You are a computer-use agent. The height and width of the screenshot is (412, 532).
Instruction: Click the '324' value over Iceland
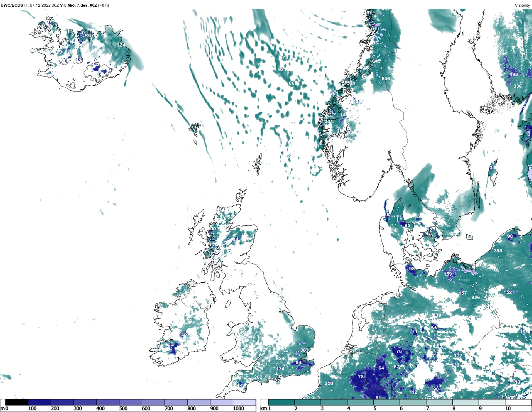click(121, 45)
